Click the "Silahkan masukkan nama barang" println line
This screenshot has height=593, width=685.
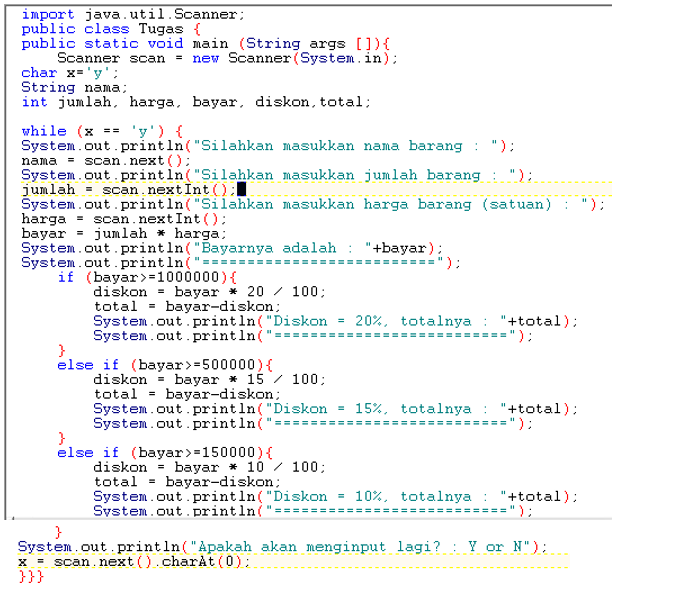[268, 146]
